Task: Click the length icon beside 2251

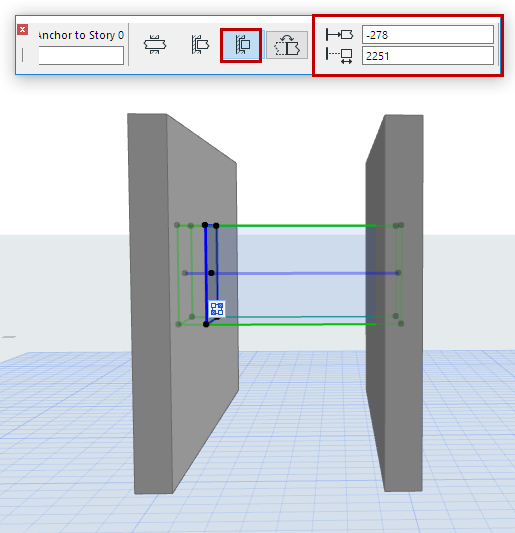Action: tap(339, 56)
